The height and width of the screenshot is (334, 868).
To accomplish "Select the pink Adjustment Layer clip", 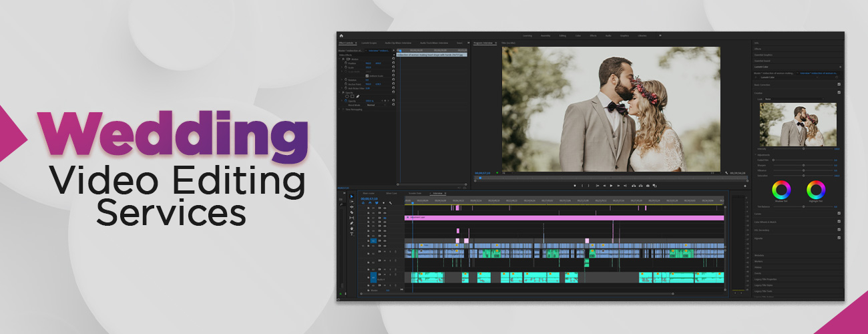I will 564,218.
